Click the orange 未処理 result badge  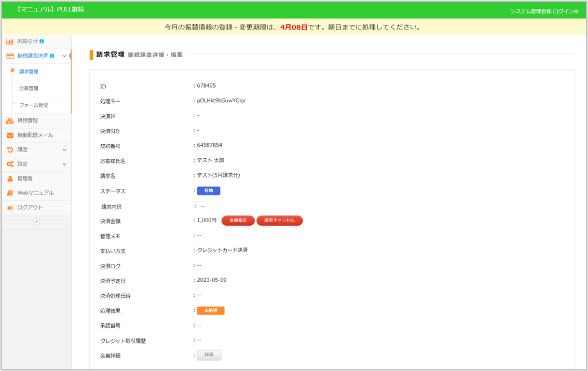click(x=211, y=311)
